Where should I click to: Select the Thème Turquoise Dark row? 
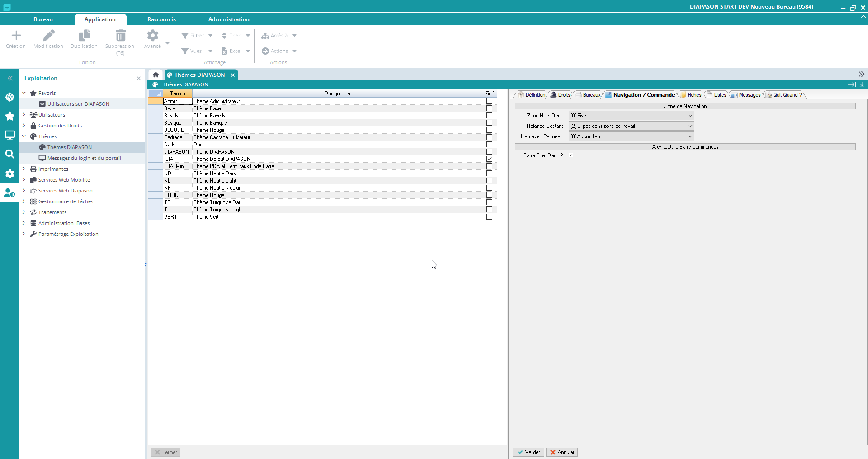[x=218, y=202]
